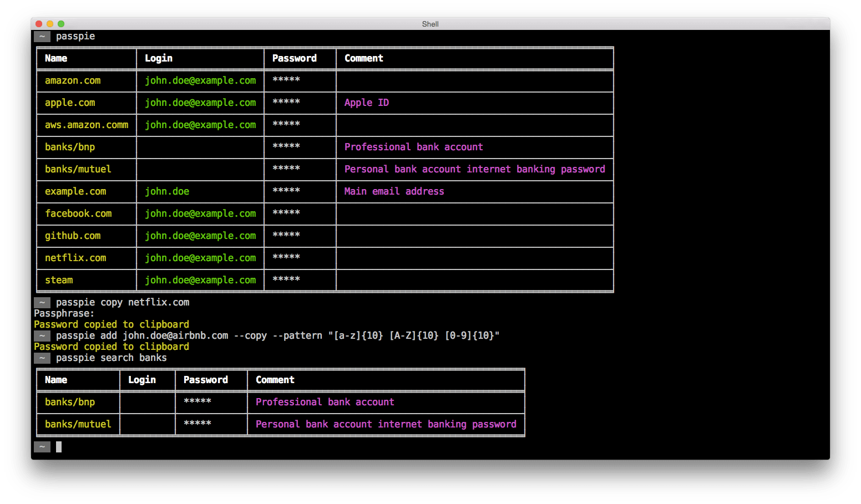This screenshot has width=861, height=504.
Task: Click the netflix.com name cell in table
Action: click(x=75, y=258)
